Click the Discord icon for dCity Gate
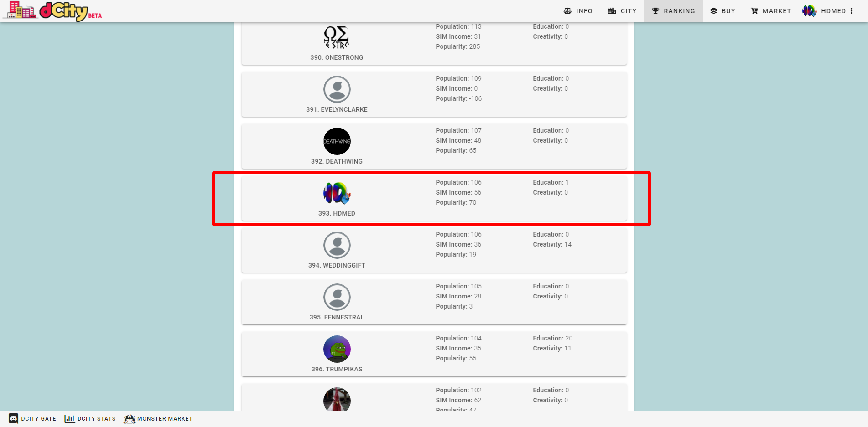 [x=14, y=418]
